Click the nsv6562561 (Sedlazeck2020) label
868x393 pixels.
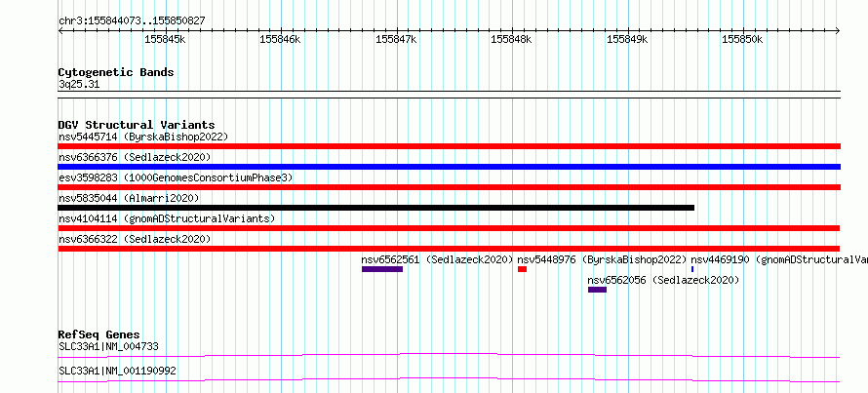click(x=437, y=259)
